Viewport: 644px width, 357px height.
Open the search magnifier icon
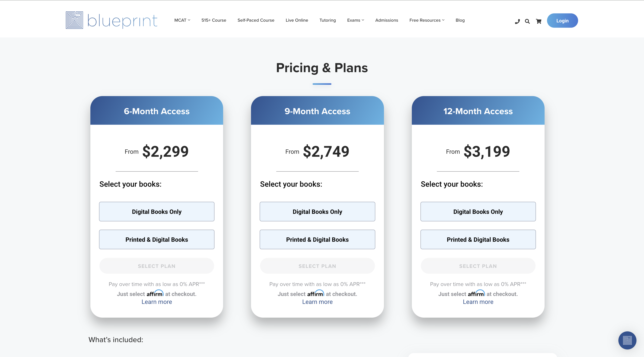pyautogui.click(x=527, y=21)
